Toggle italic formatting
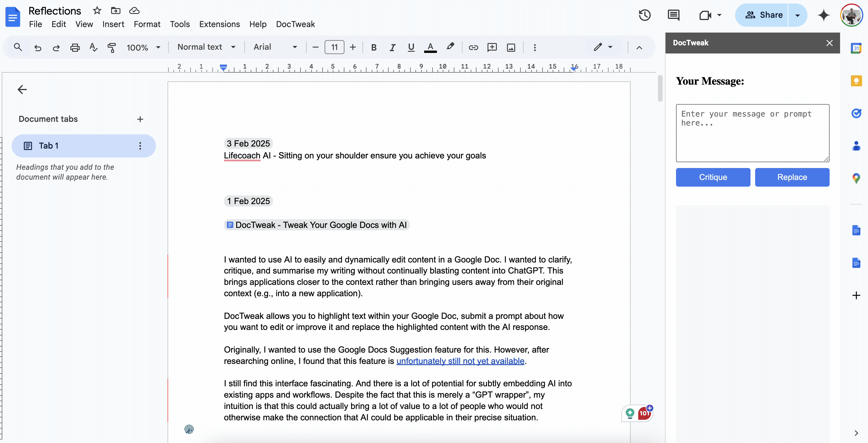The height and width of the screenshot is (443, 868). pos(392,47)
